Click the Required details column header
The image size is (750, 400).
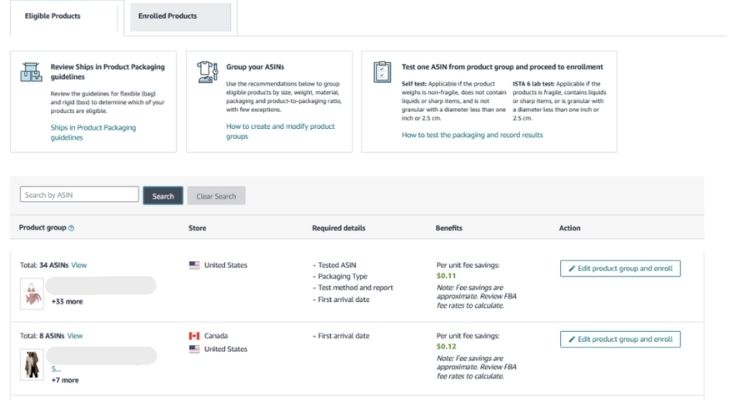pos(339,228)
